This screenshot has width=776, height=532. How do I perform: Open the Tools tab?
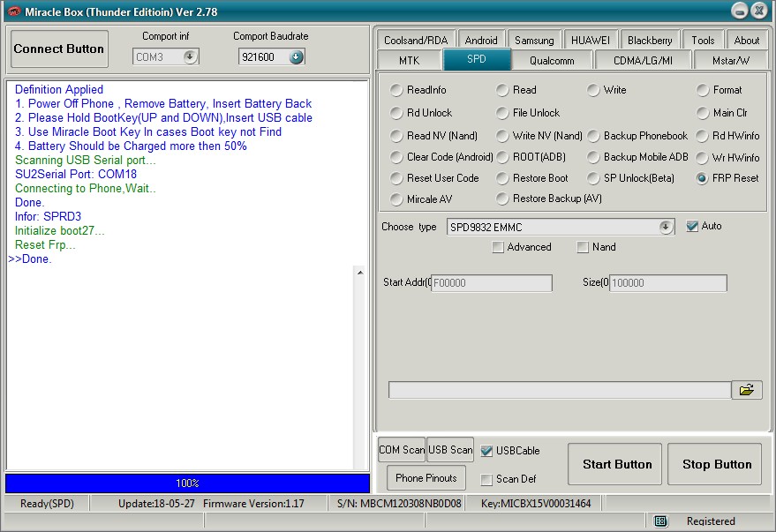[x=703, y=40]
